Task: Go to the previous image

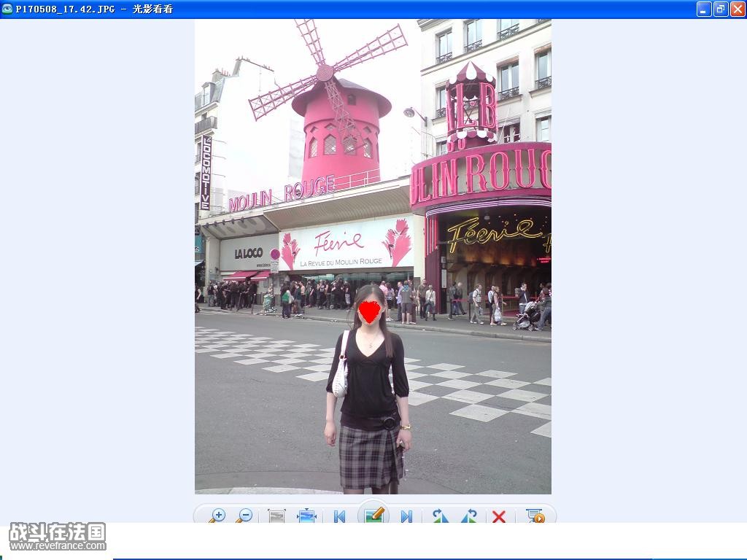Action: [x=340, y=517]
